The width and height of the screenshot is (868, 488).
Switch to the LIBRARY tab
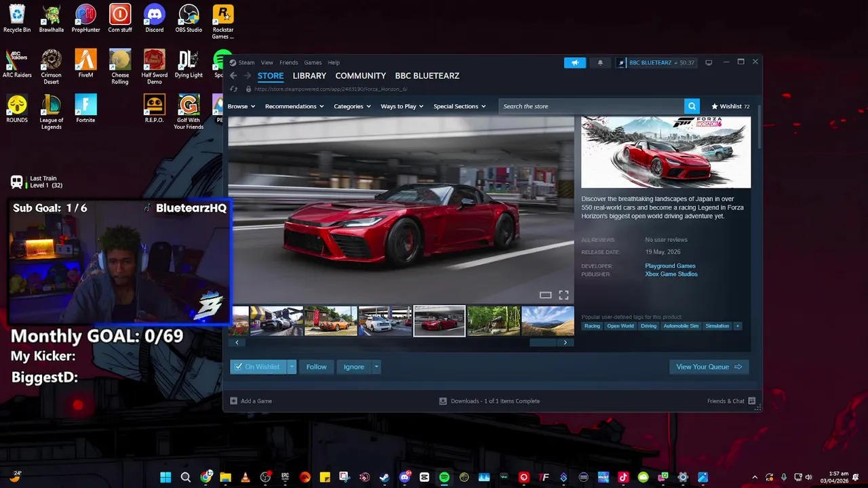coord(310,76)
